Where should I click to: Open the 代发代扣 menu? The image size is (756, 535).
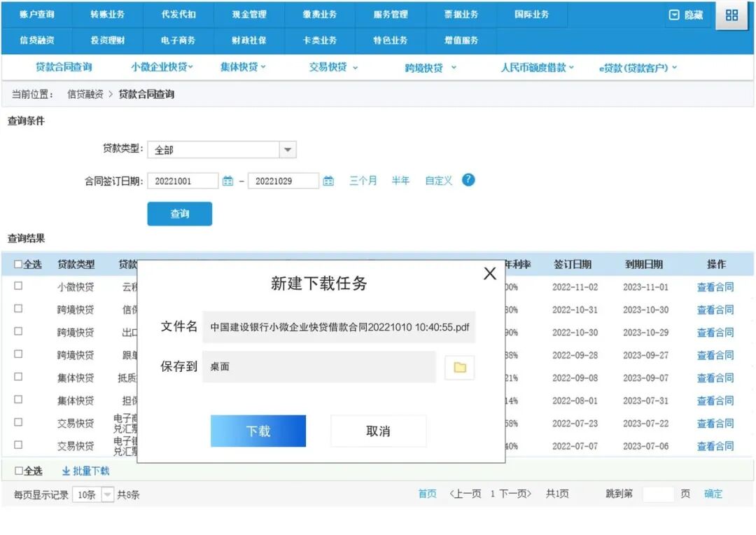178,15
